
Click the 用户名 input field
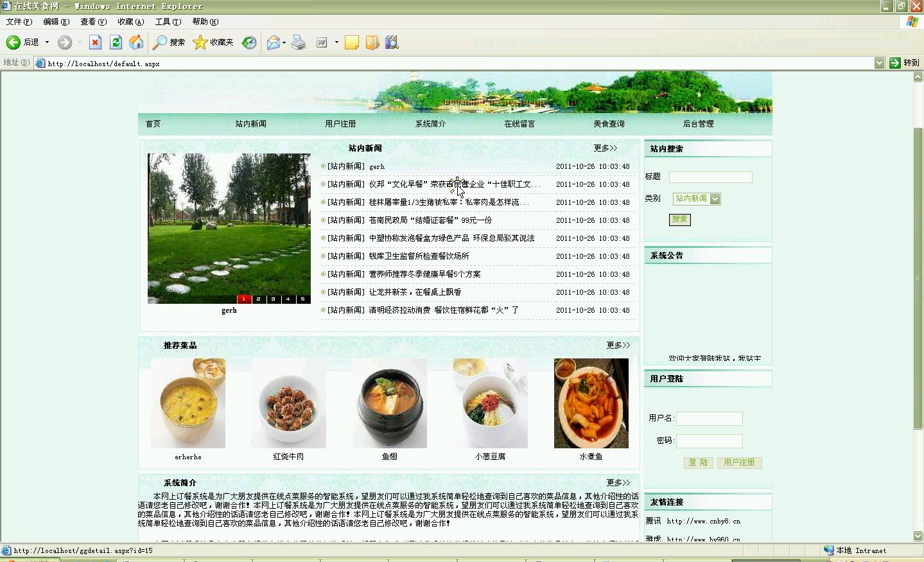(710, 419)
